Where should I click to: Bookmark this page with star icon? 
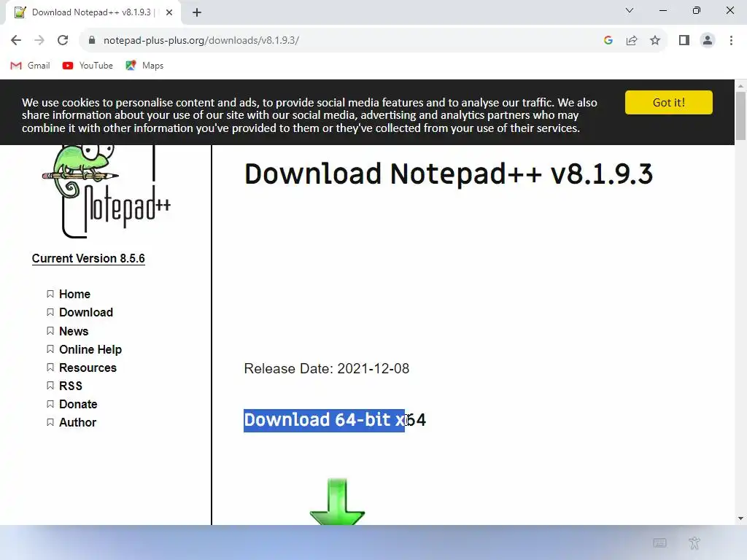point(655,41)
